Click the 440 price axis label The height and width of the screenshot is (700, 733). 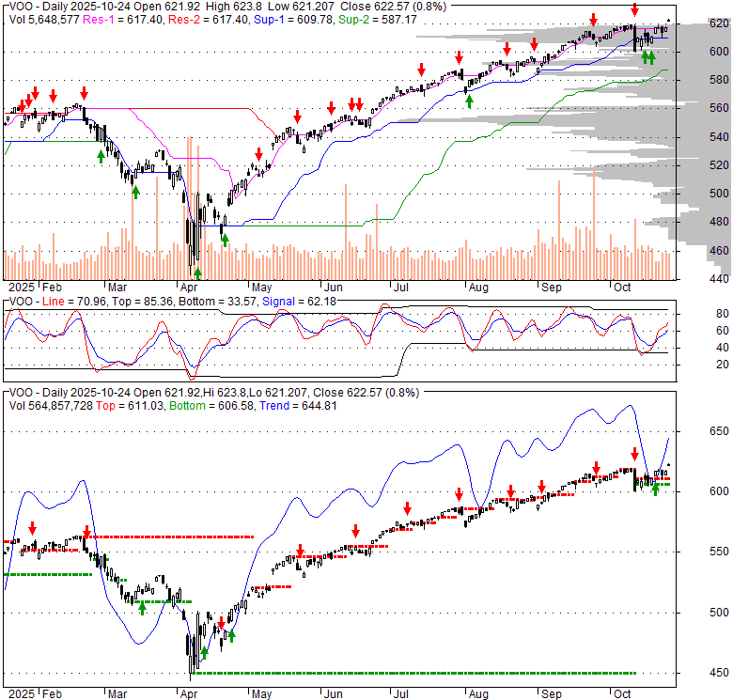[x=719, y=278]
